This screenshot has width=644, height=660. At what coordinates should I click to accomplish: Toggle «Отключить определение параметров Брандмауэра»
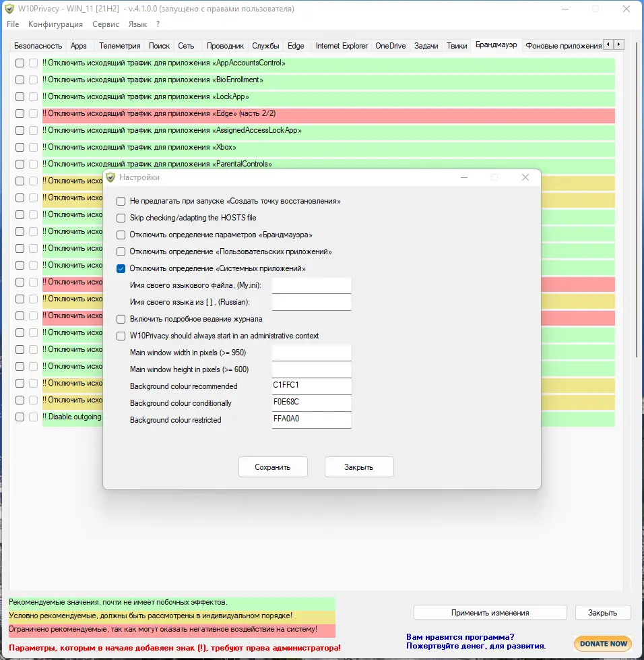[x=121, y=235]
